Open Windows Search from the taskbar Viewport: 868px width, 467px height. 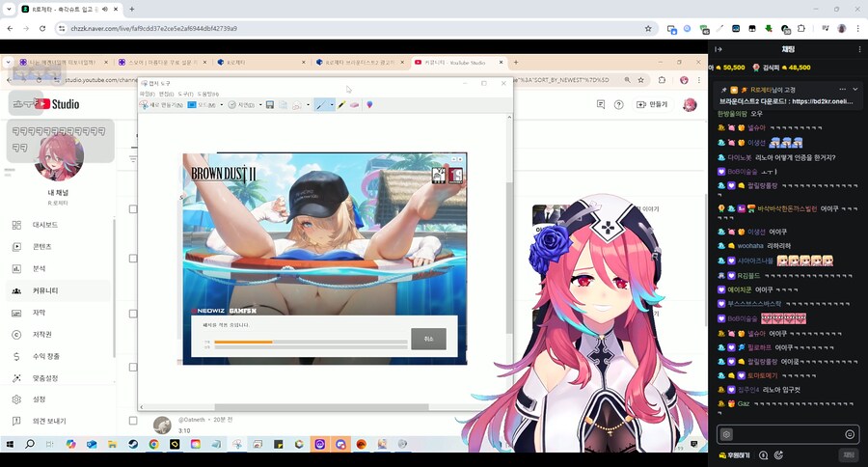pyautogui.click(x=30, y=444)
